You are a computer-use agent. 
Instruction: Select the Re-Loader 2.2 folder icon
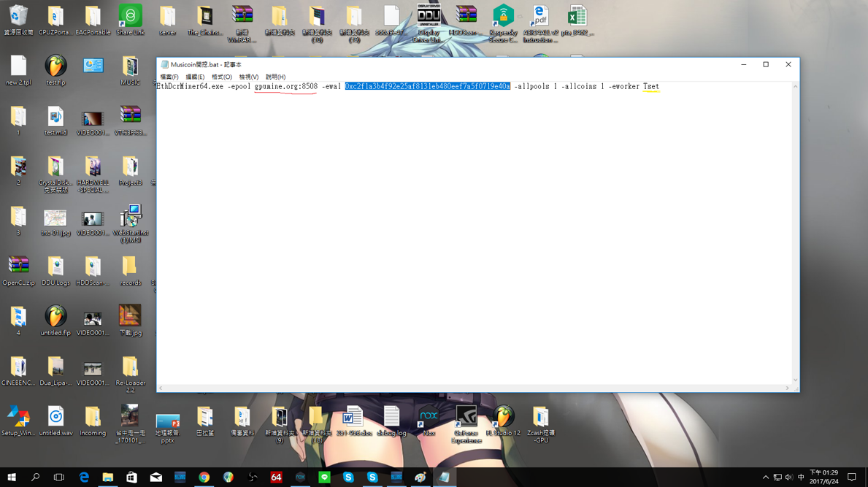coord(130,374)
